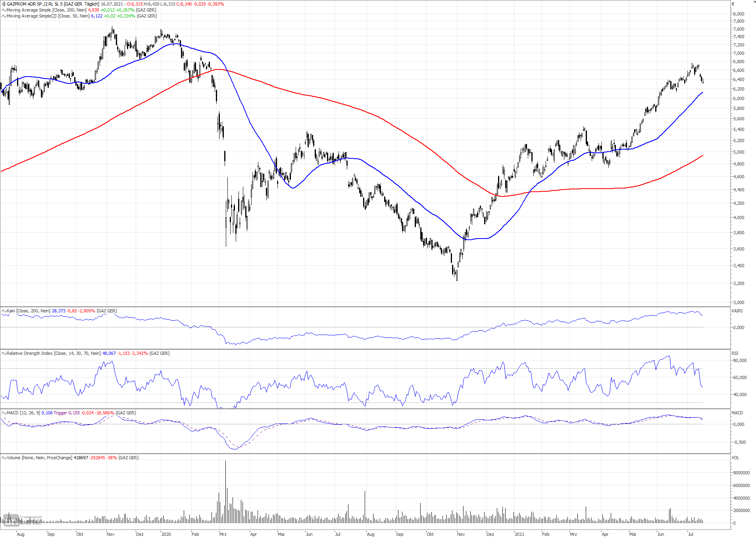Click the 8,000 price axis label
The image size is (756, 537).
pos(739,14)
